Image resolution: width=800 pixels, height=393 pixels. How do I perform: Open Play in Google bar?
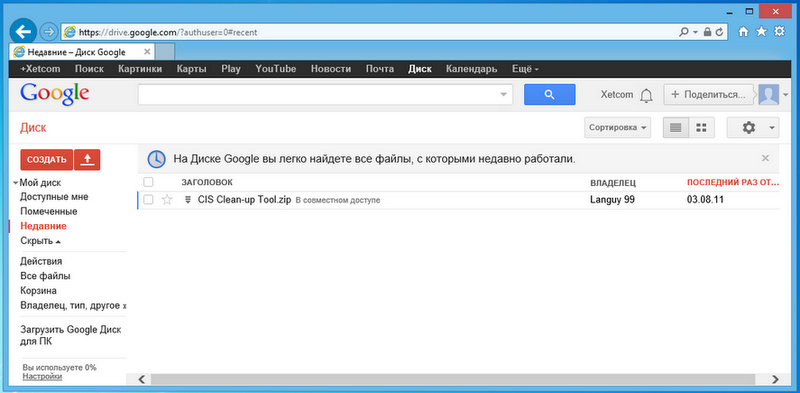[x=231, y=69]
